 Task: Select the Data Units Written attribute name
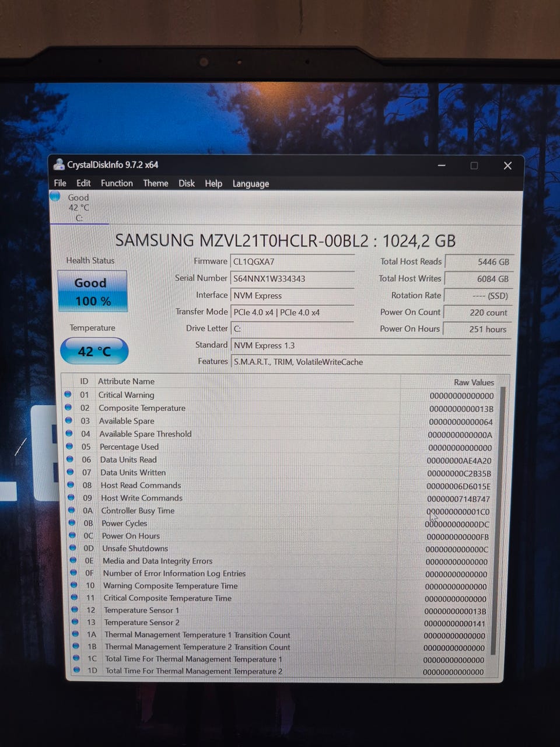coord(133,473)
